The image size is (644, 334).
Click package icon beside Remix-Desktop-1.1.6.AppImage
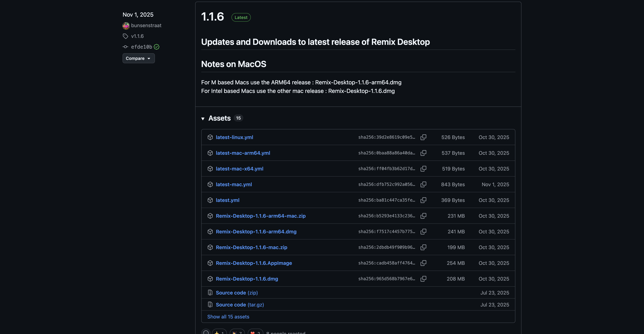[x=210, y=263]
